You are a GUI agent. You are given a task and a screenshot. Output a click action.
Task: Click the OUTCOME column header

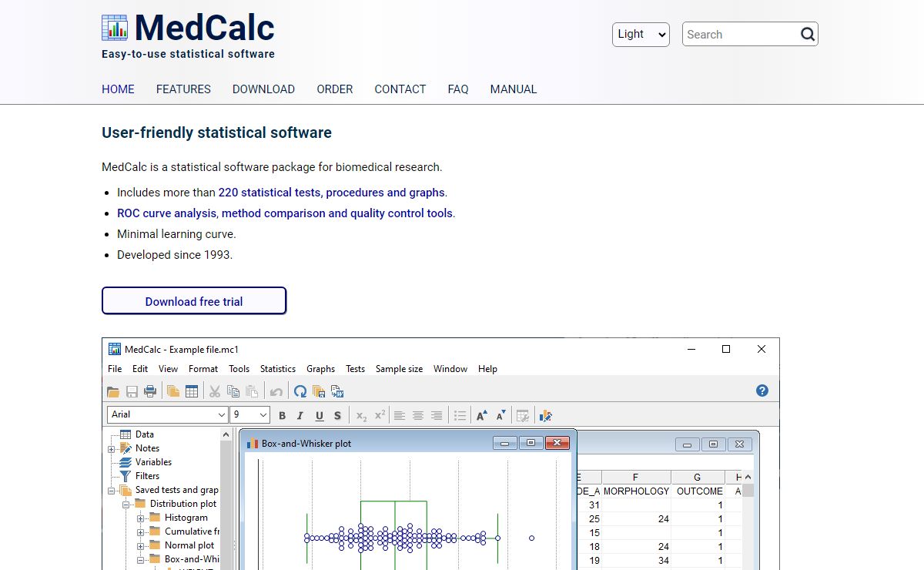click(699, 491)
